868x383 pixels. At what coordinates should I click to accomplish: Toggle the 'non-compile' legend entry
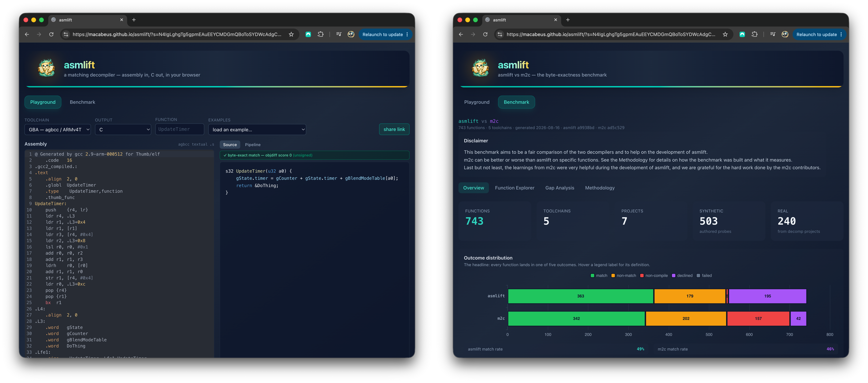654,276
